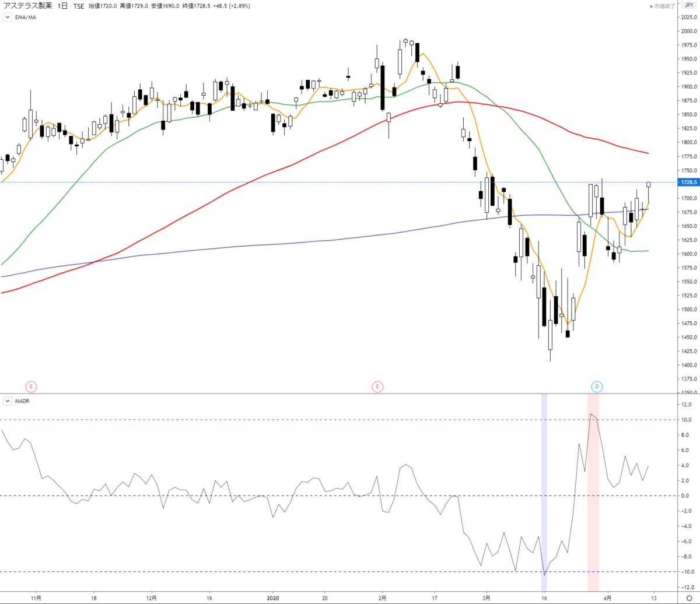700x604 pixels.
Task: Click the 12月 label on the time axis
Action: tap(151, 598)
